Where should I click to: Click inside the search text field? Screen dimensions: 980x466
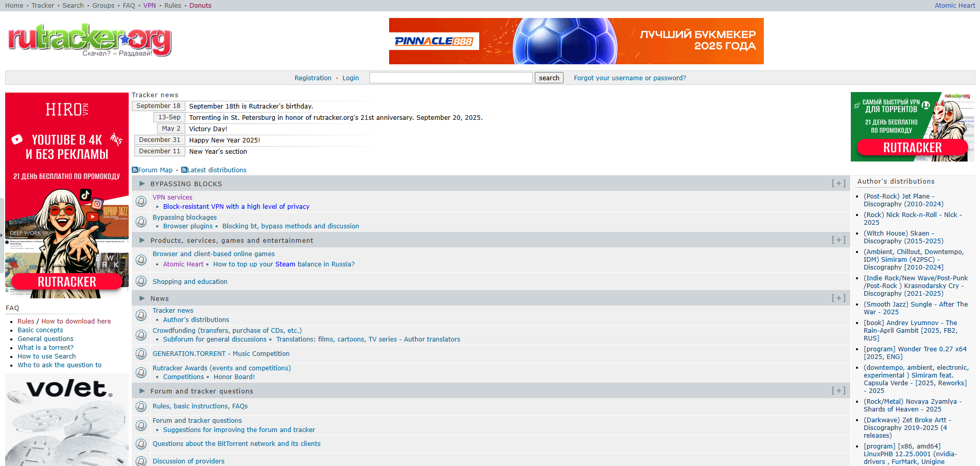coord(451,78)
